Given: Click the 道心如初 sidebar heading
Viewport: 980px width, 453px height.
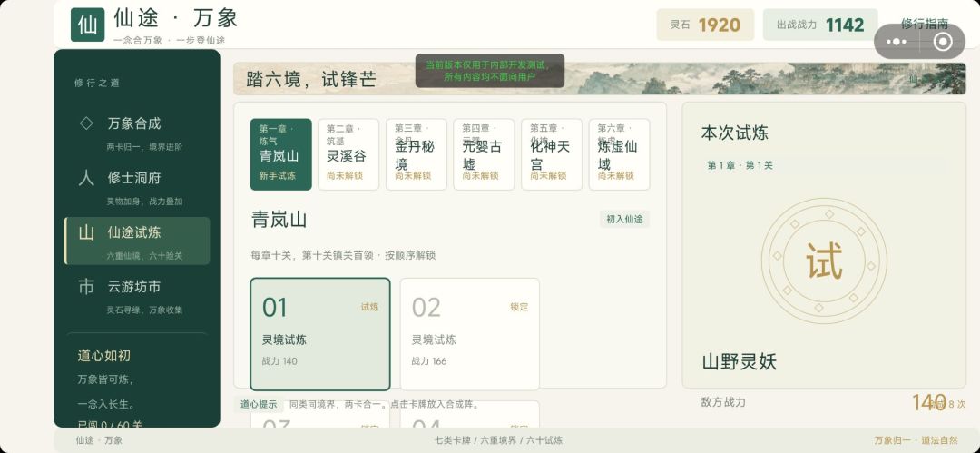Looking at the screenshot, I should (x=103, y=355).
